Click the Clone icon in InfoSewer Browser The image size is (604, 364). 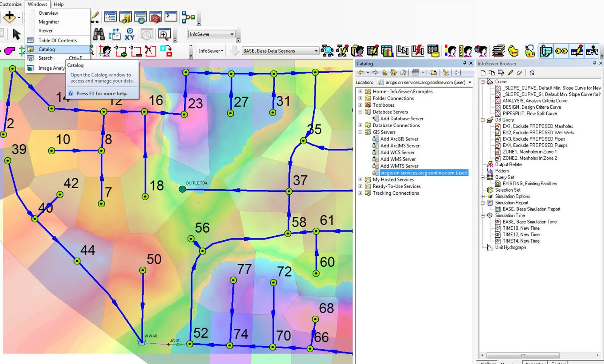(x=492, y=72)
